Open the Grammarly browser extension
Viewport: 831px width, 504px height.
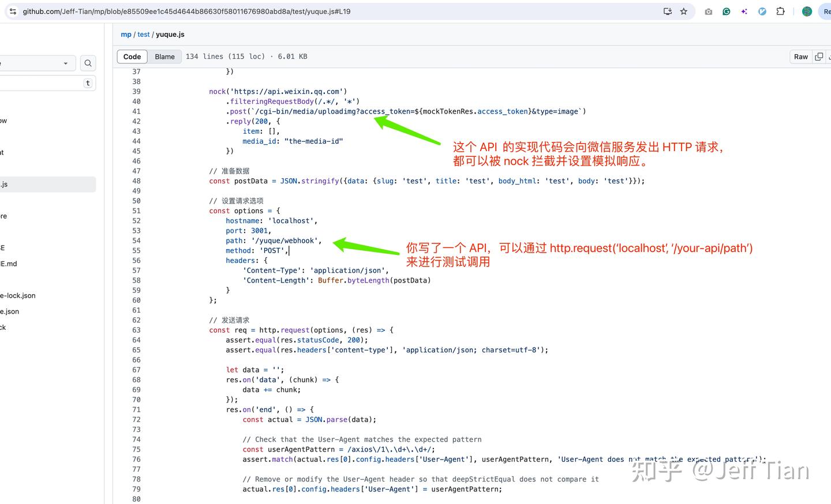pos(726,11)
